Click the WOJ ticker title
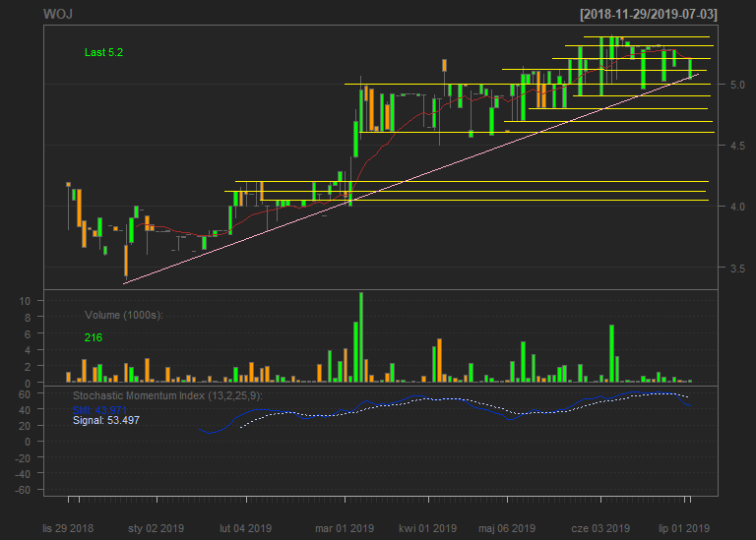The image size is (756, 540). pyautogui.click(x=58, y=14)
